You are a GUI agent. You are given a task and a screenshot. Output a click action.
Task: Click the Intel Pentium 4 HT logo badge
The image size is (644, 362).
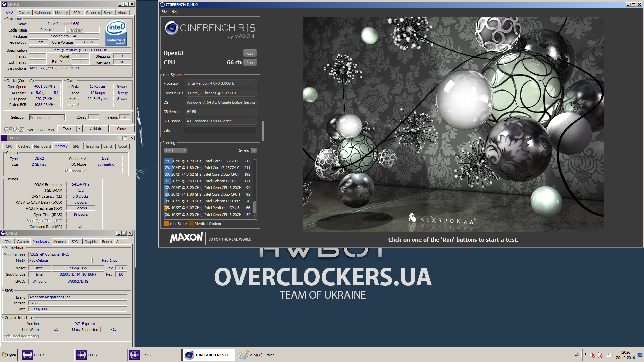116,34
